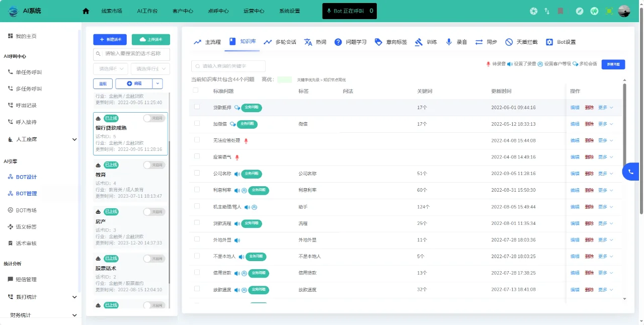Click the home icon in top navigation
This screenshot has width=644, height=325.
[x=86, y=11]
